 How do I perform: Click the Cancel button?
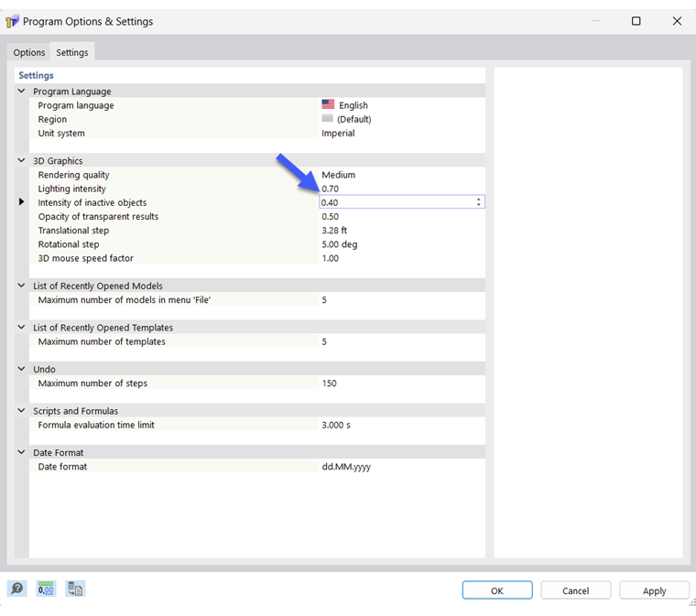(x=576, y=590)
